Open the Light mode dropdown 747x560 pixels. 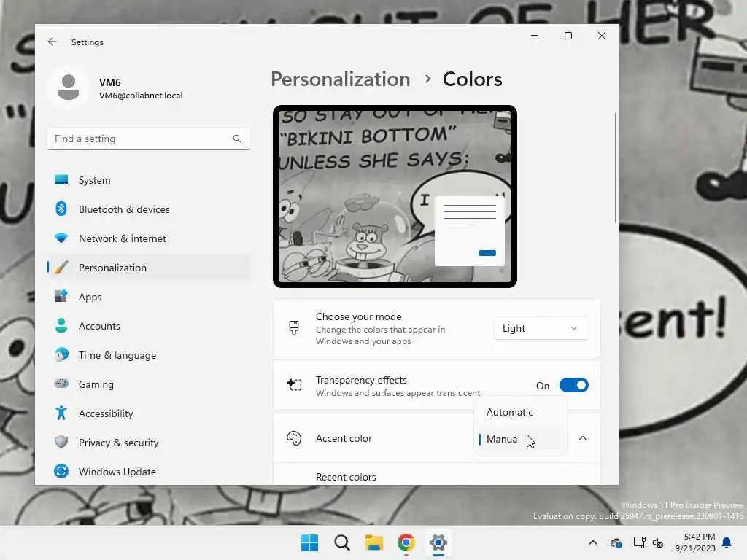pyautogui.click(x=541, y=328)
